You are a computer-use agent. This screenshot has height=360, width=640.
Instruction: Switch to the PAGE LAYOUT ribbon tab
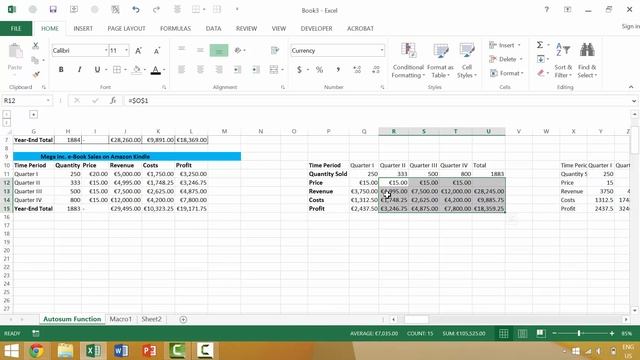click(127, 29)
